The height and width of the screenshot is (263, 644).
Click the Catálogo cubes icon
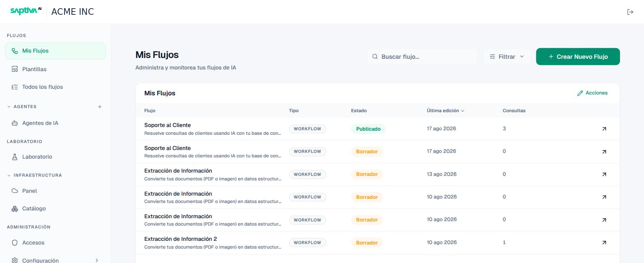pos(15,208)
